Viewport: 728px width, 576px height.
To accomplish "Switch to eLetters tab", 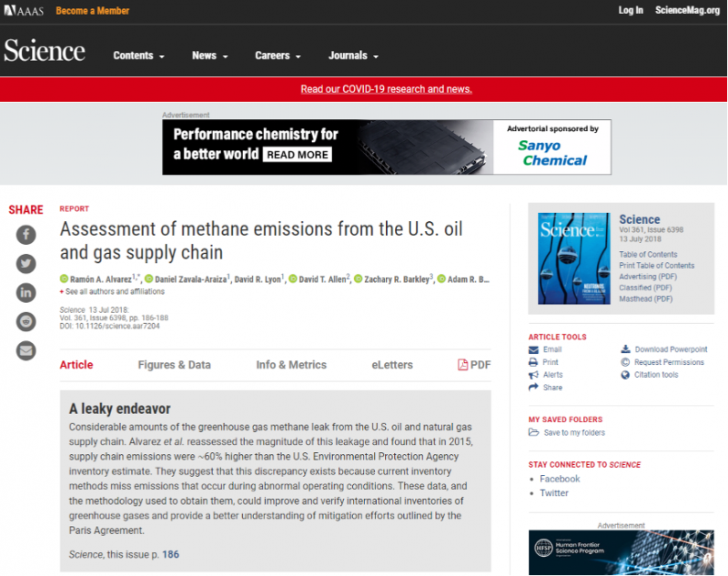I will 392,365.
